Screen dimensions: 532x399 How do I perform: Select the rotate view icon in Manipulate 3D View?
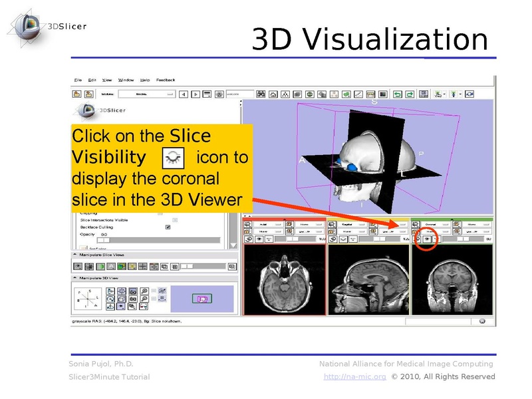[x=111, y=299]
